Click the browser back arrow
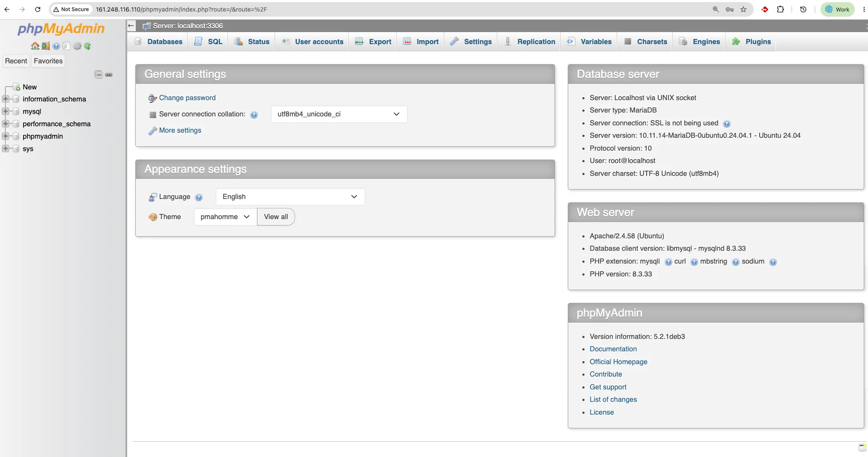The height and width of the screenshot is (457, 868). pyautogui.click(x=7, y=9)
